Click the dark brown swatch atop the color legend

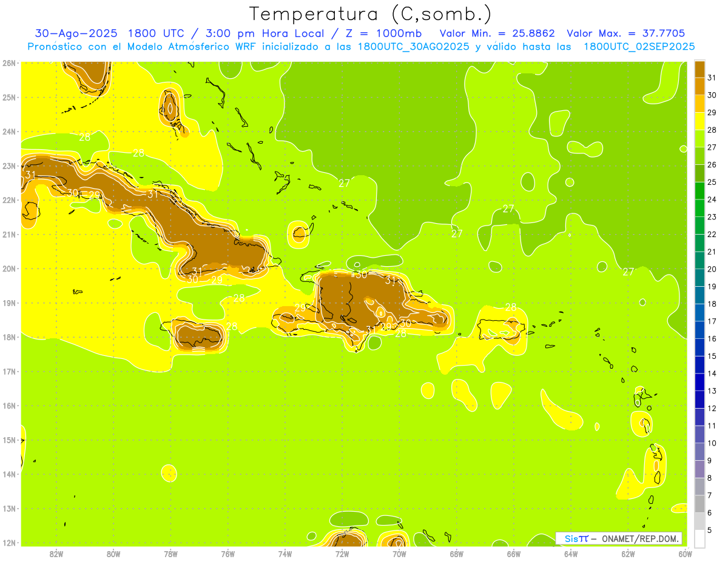[x=699, y=69]
